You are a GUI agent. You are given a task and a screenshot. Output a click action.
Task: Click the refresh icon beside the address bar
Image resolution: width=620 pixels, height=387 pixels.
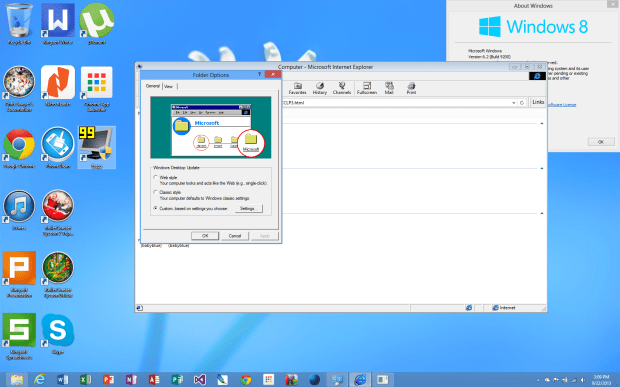(522, 102)
